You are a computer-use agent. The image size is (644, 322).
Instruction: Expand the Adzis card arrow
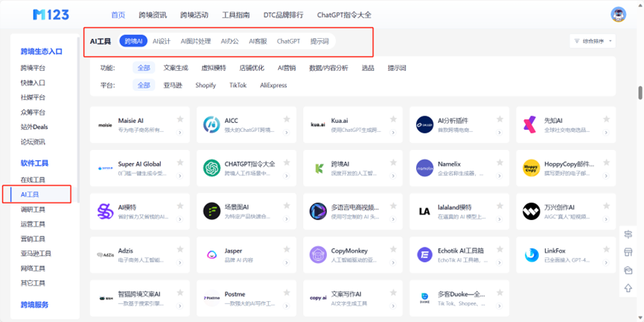[180, 262]
